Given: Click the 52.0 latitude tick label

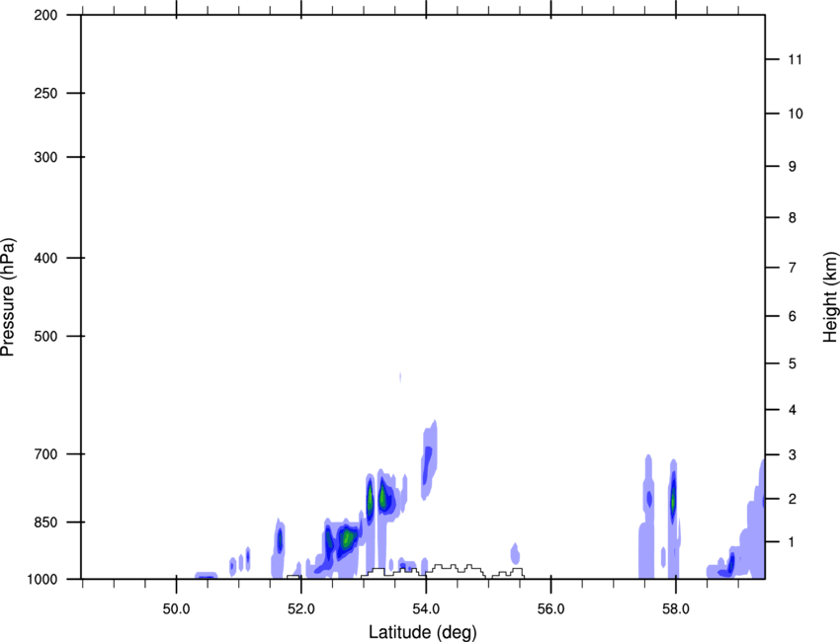Looking at the screenshot, I should (x=301, y=609).
